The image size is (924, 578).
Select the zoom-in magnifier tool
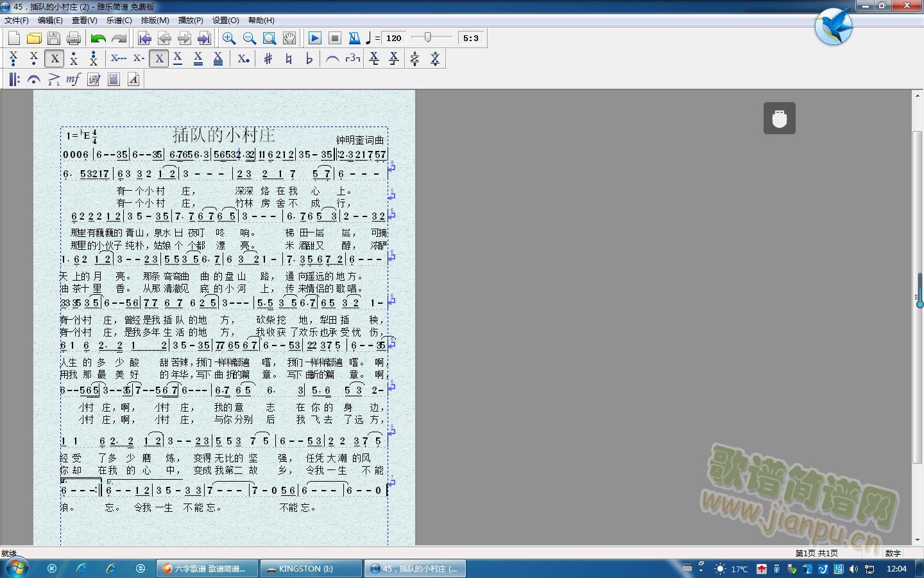click(x=229, y=38)
